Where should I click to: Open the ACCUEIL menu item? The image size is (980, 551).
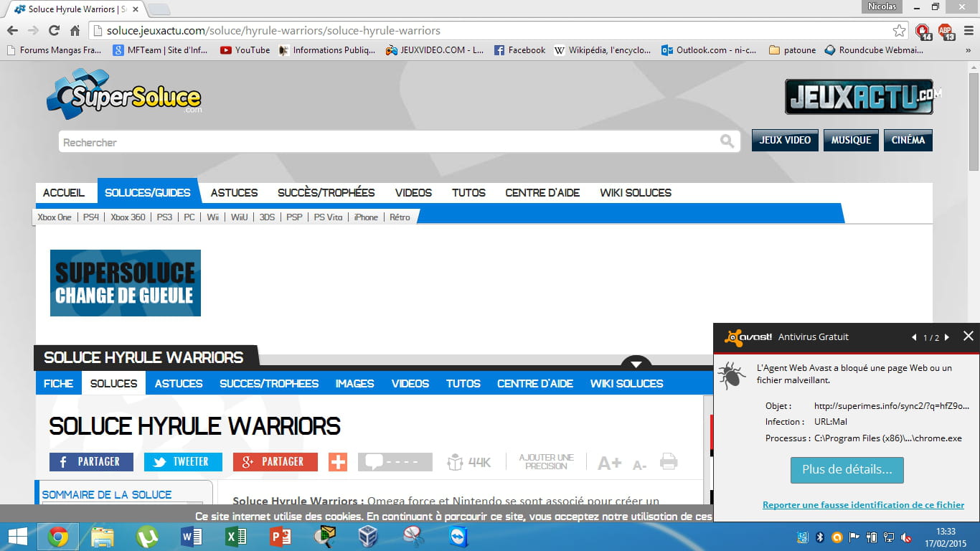[64, 192]
